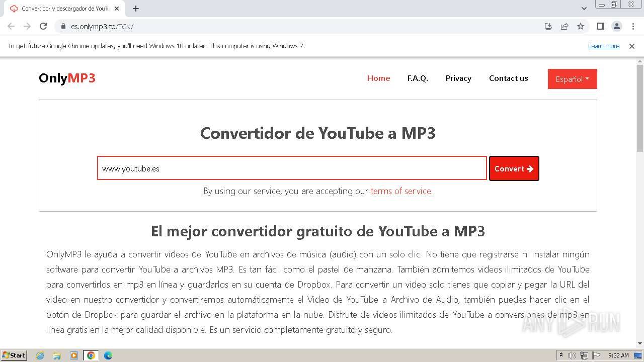
Task: Open the Windows Start menu
Action: tap(14, 355)
